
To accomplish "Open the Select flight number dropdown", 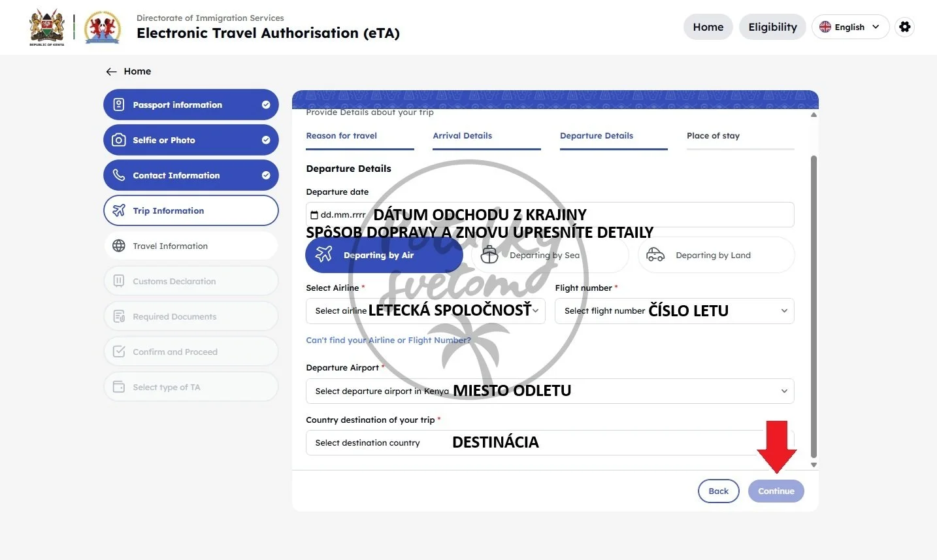I will (674, 311).
